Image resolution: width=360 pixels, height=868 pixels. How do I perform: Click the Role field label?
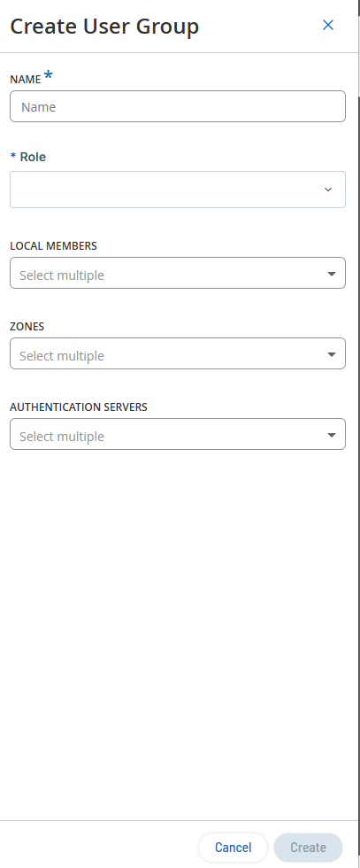[33, 157]
